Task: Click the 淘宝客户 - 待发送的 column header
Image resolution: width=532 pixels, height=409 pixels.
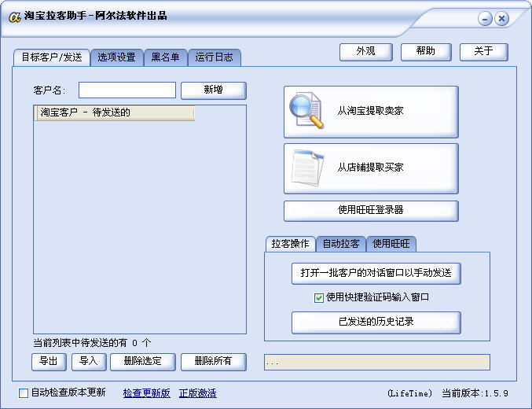Action: [115, 112]
